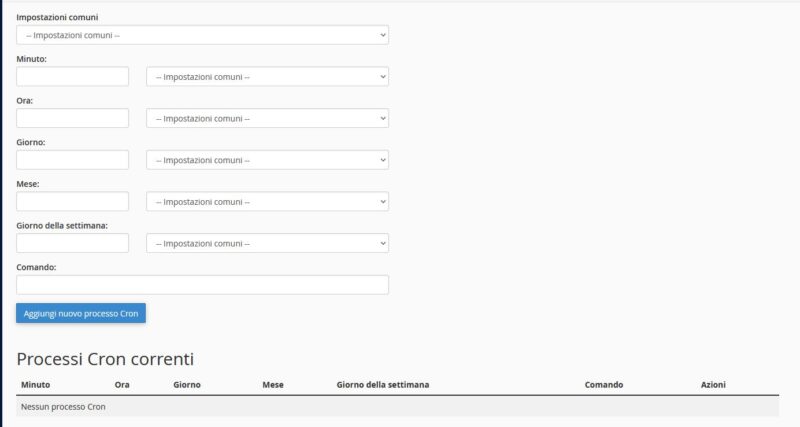Click the Processi Cron correnti heading
The image size is (800, 427).
(105, 359)
